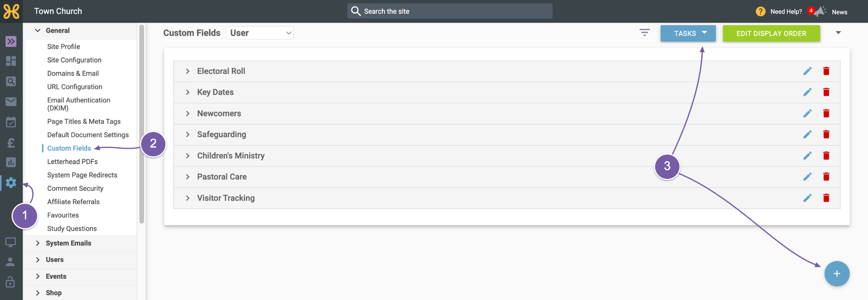The width and height of the screenshot is (868, 300).
Task: Expand the Safeguarding row
Action: pos(187,135)
